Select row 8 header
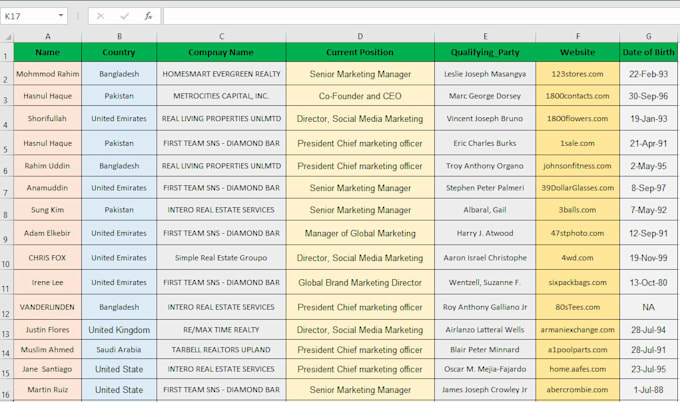The width and height of the screenshot is (680, 403). 7,210
